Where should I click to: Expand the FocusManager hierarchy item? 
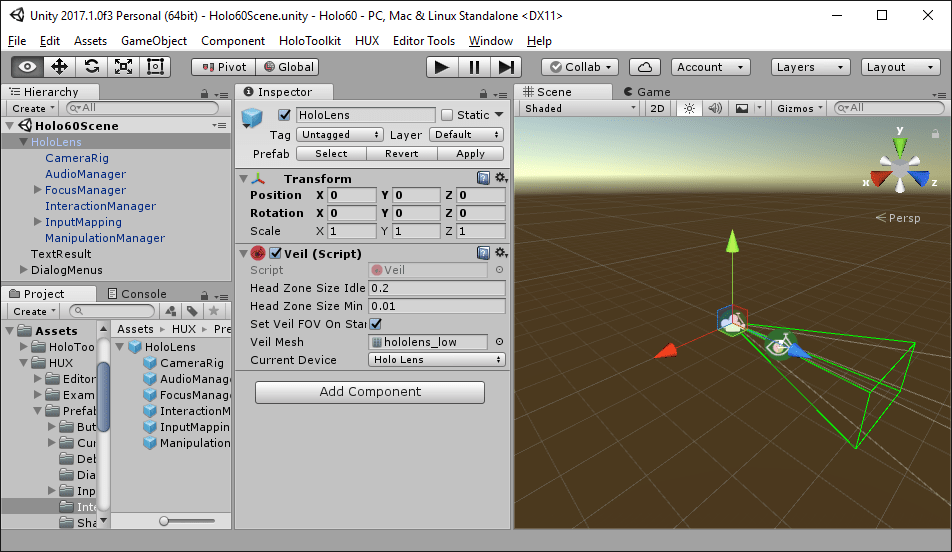pos(37,190)
